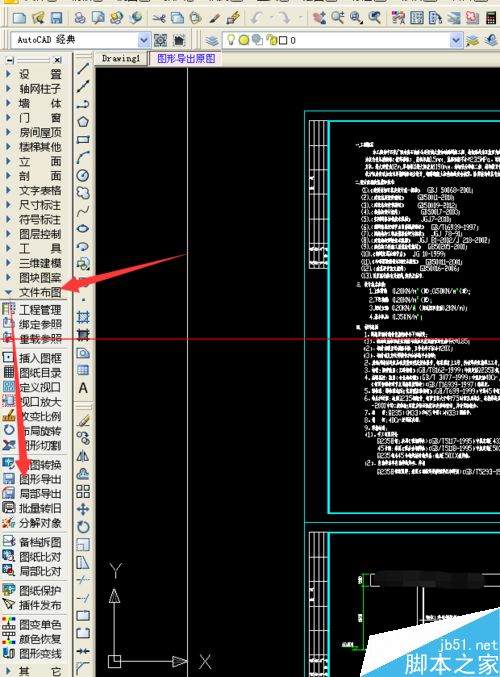Select the Spline curve tool

coord(83,211)
